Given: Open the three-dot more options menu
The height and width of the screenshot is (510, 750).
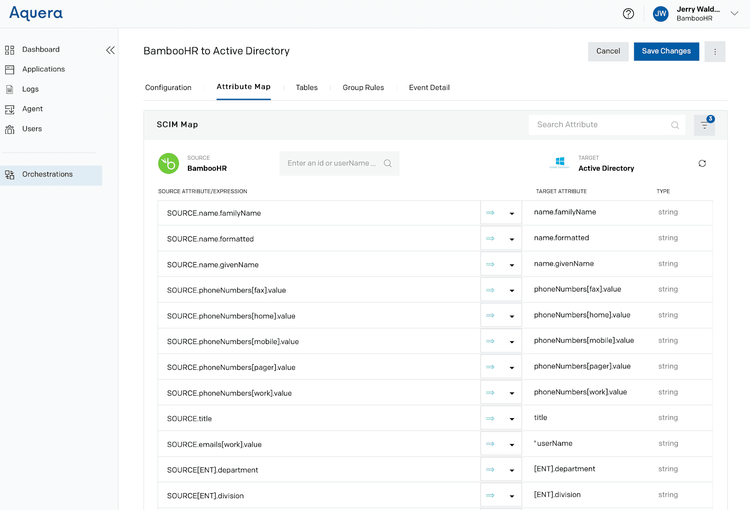Looking at the screenshot, I should [715, 52].
